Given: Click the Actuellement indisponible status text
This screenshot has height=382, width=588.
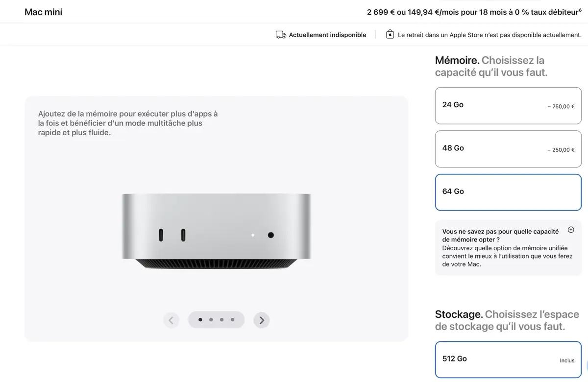Looking at the screenshot, I should [x=327, y=35].
